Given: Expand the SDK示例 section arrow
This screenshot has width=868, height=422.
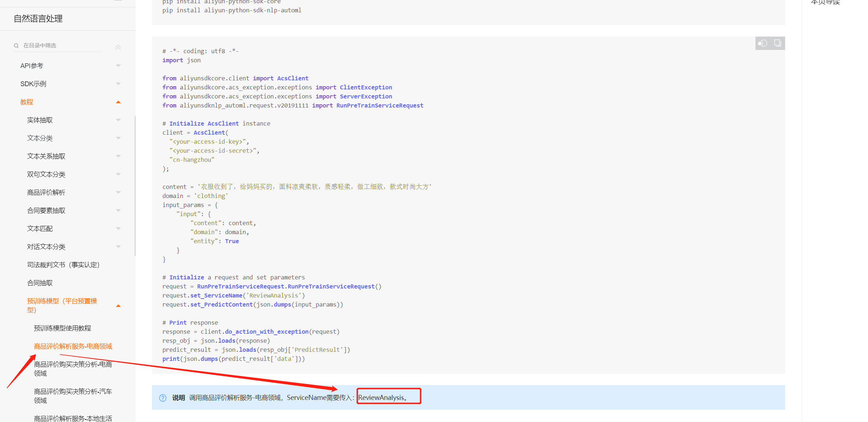Looking at the screenshot, I should [x=118, y=84].
